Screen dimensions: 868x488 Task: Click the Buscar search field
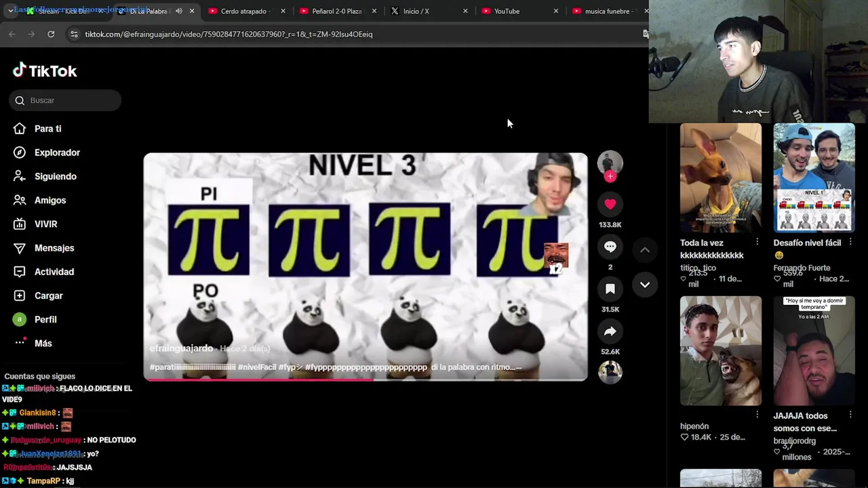pyautogui.click(x=65, y=100)
